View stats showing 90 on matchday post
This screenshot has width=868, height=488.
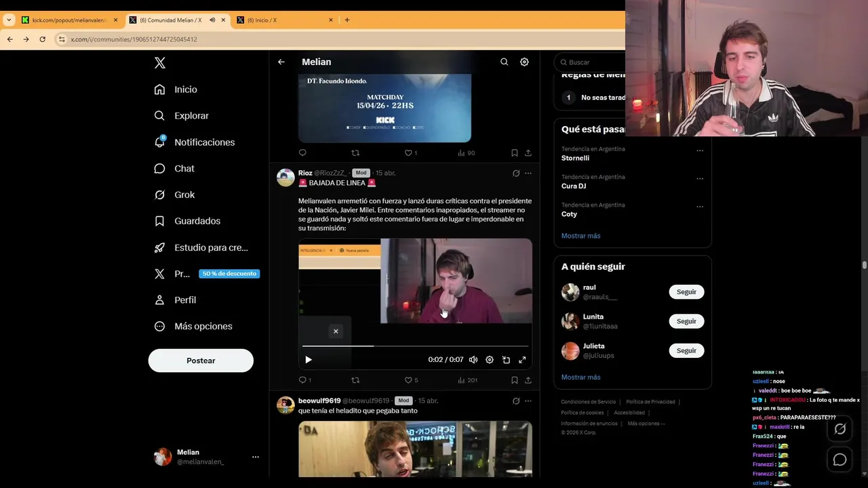[467, 153]
